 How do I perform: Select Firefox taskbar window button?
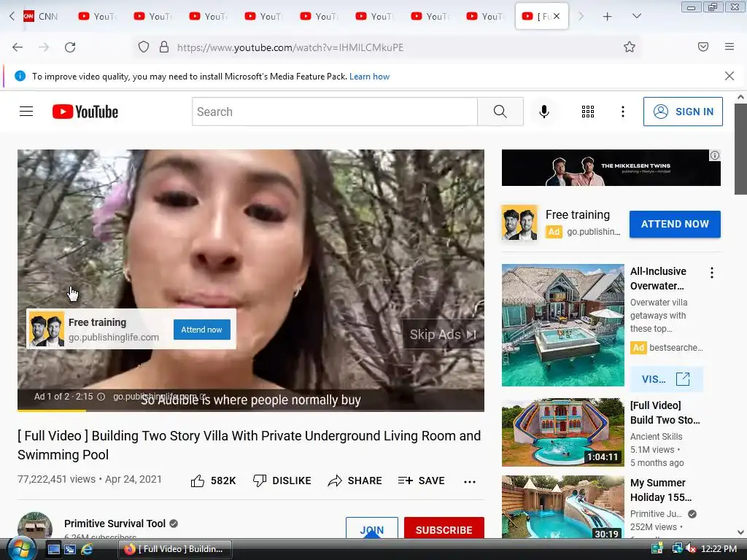point(175,549)
